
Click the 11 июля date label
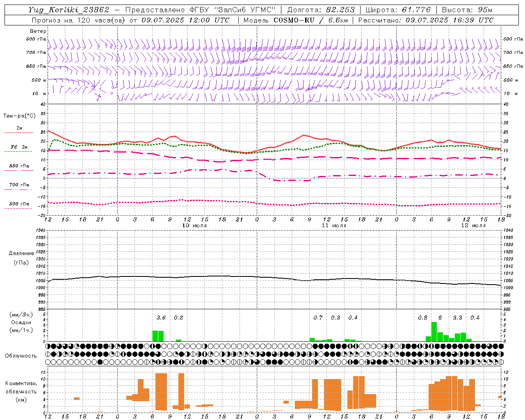tap(334, 226)
